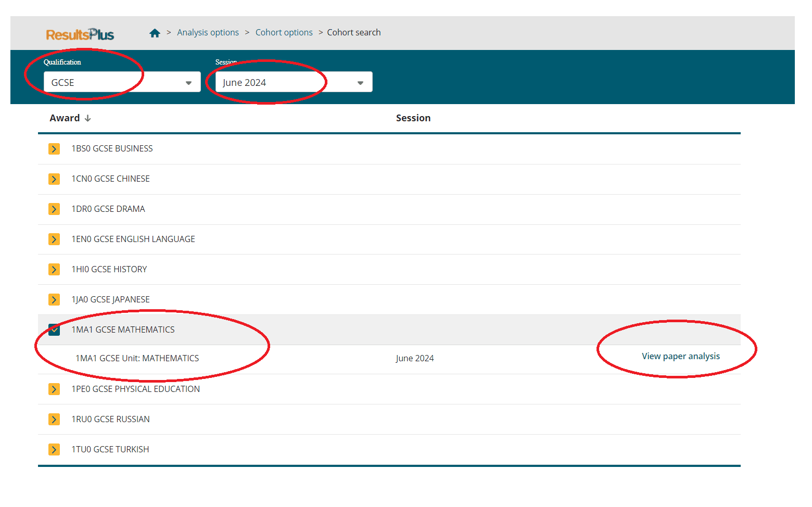Select 1TU0 GCSE TURKISH text

pos(110,450)
